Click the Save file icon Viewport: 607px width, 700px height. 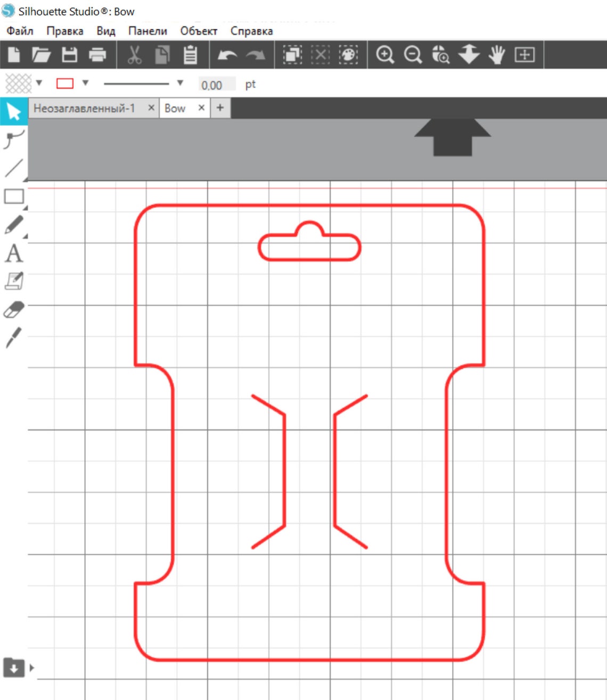(70, 54)
